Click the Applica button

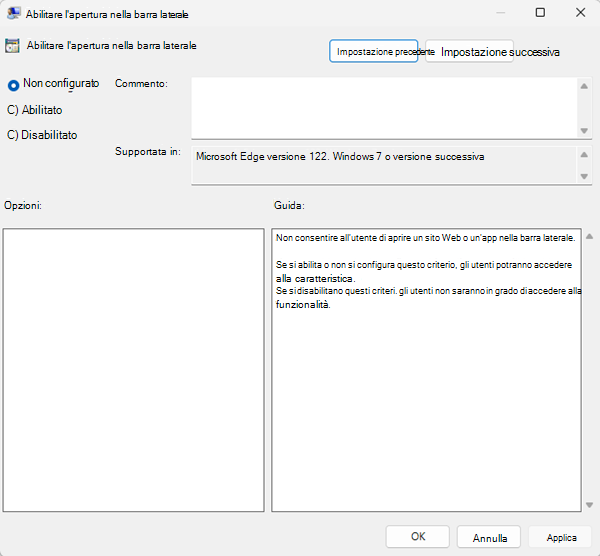pos(560,536)
